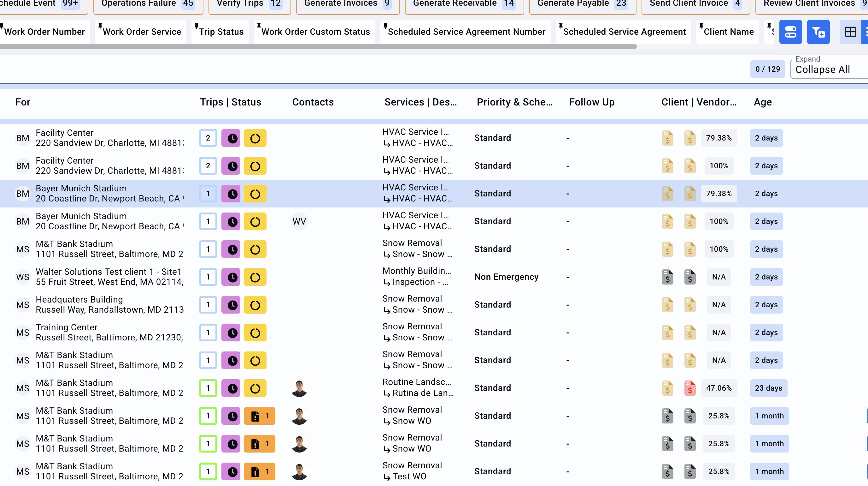Screen dimensions: 868x486
Task: Click the 0 / 129 selection counter
Action: point(767,69)
